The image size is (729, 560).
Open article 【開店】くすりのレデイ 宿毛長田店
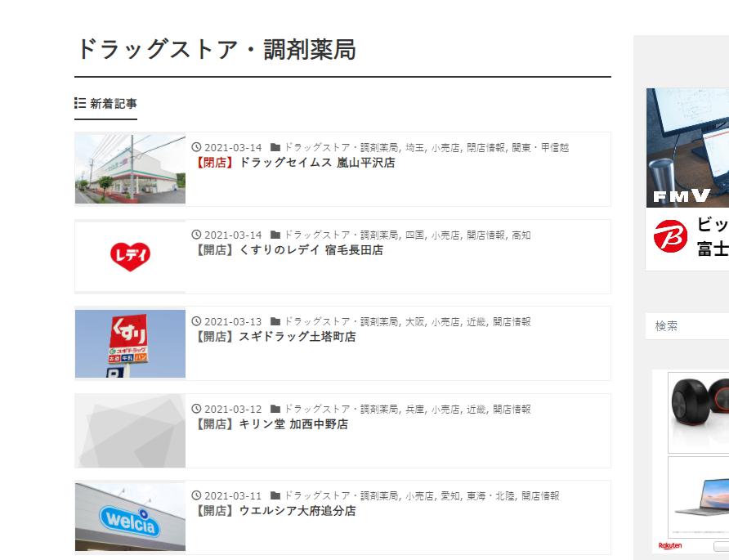288,250
